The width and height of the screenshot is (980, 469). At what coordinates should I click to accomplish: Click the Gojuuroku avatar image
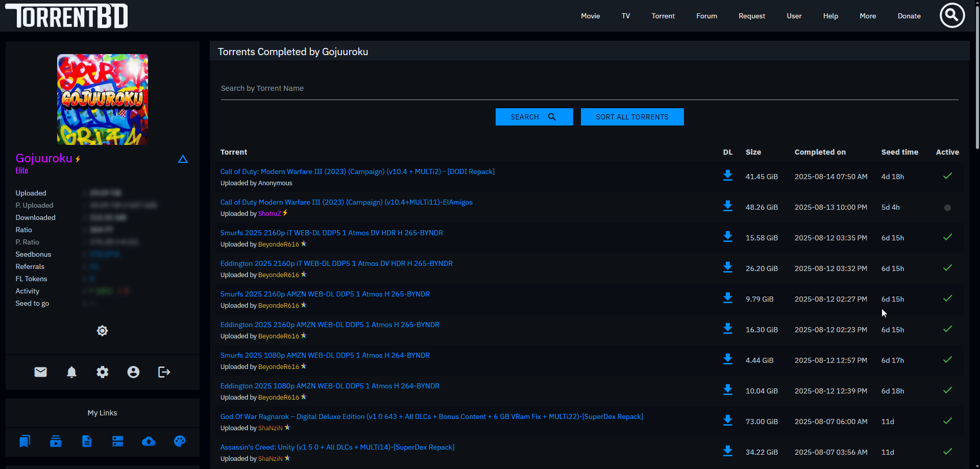pyautogui.click(x=103, y=100)
